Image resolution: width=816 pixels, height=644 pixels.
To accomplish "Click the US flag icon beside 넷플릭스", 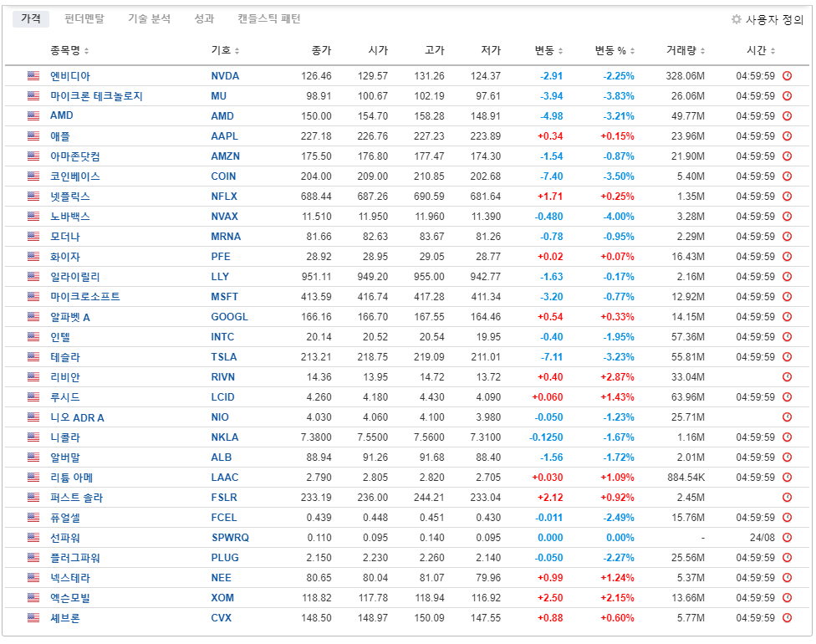I will tap(33, 197).
